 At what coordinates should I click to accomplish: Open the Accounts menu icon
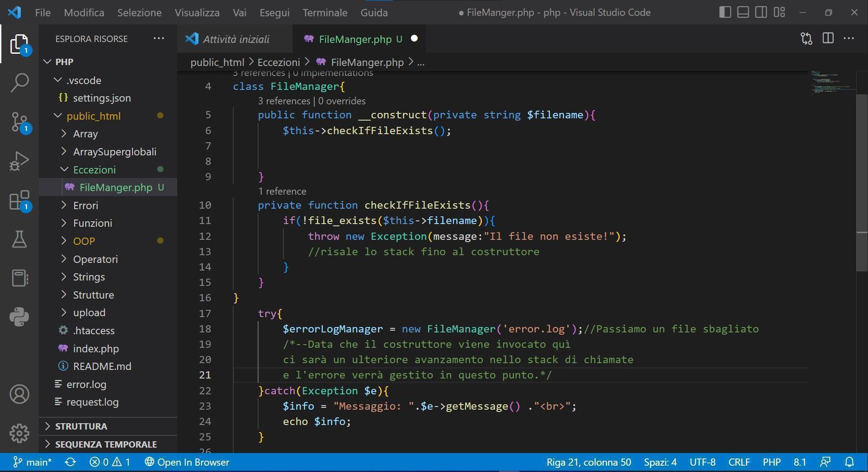(19, 394)
